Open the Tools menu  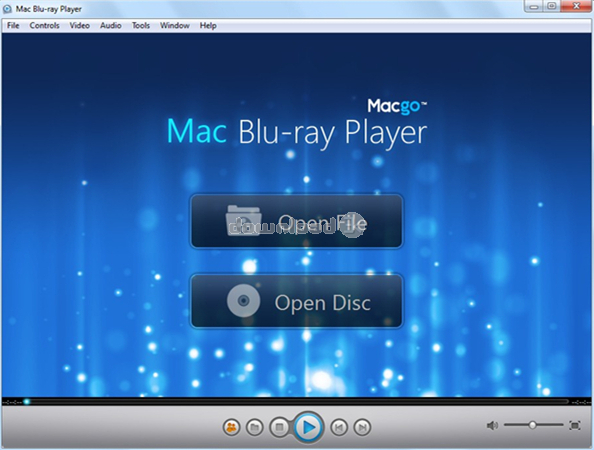(x=141, y=25)
